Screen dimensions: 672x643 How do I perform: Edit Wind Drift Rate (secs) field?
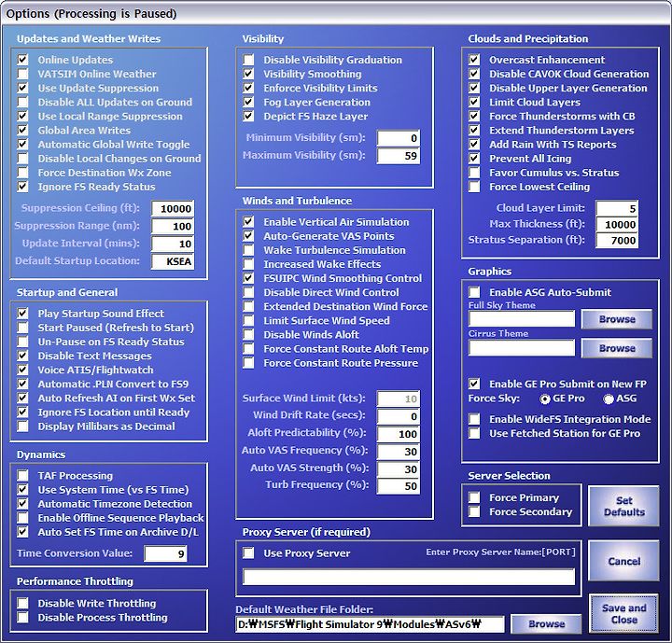399,416
